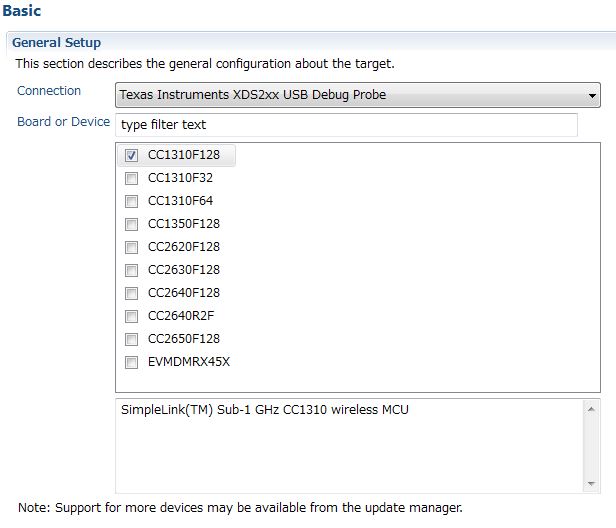Toggle the CC2640F128 checkbox
The height and width of the screenshot is (528, 616).
click(x=131, y=293)
